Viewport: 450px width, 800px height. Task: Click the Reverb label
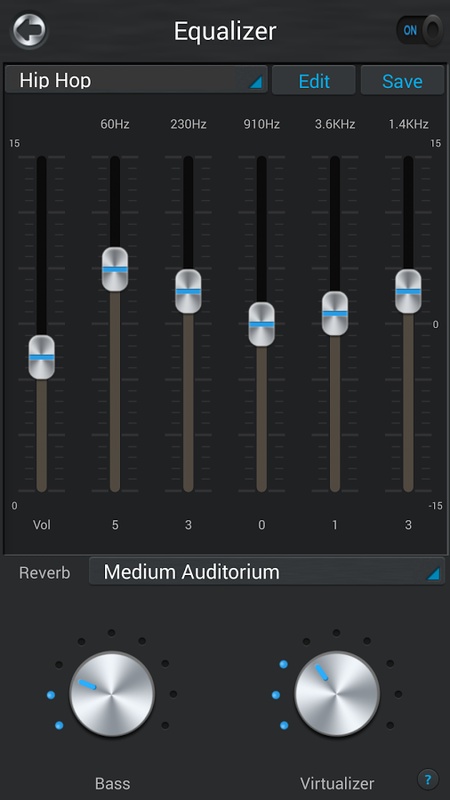(x=45, y=573)
